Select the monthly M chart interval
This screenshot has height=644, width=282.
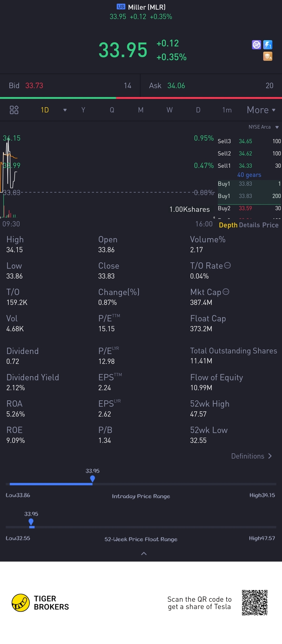coord(141,110)
